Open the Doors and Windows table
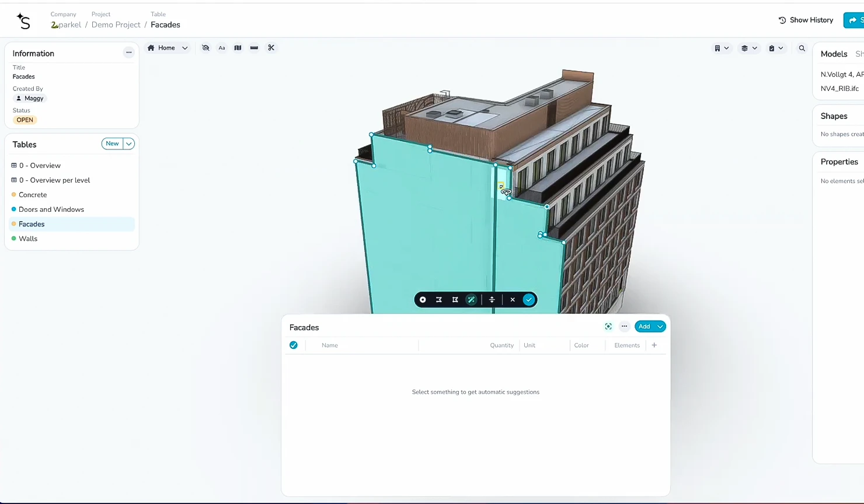This screenshot has height=504, width=864. 51,209
